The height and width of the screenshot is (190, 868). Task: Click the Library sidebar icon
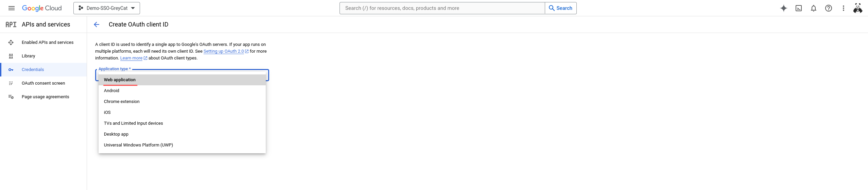point(11,56)
